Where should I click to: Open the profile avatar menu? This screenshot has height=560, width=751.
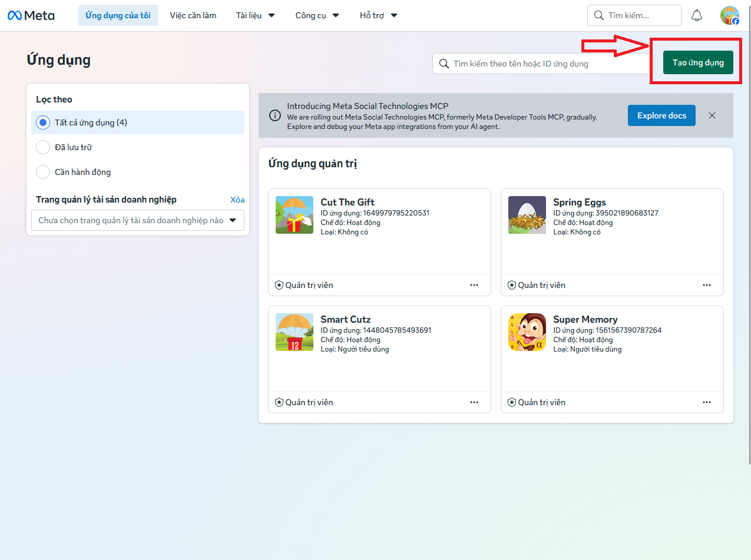click(x=730, y=15)
